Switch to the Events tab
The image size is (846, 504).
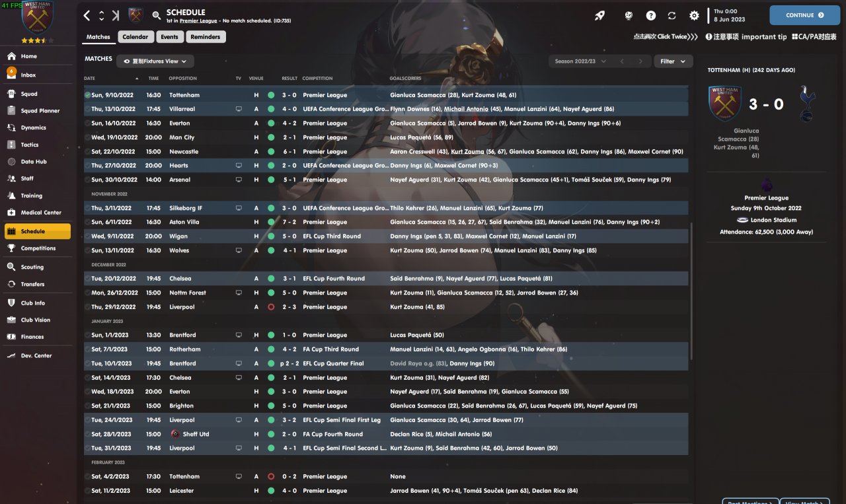click(x=169, y=37)
